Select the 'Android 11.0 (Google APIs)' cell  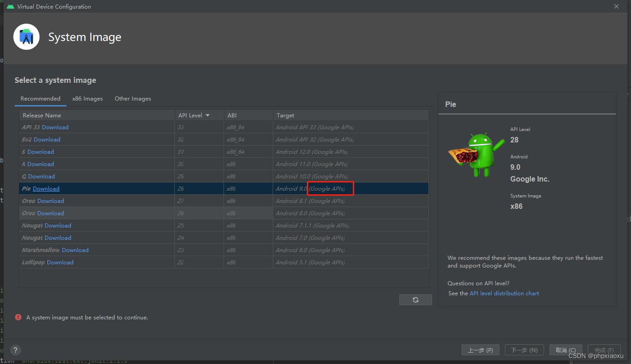pos(351,164)
